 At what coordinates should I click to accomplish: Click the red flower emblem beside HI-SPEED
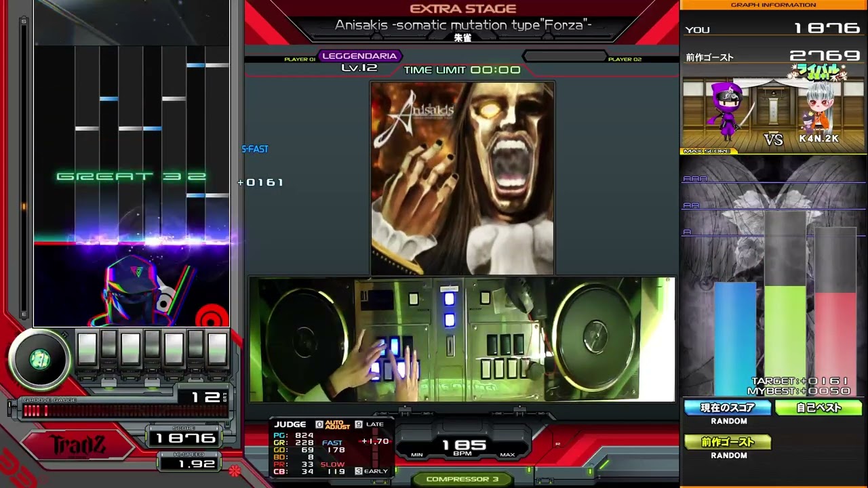pyautogui.click(x=235, y=470)
